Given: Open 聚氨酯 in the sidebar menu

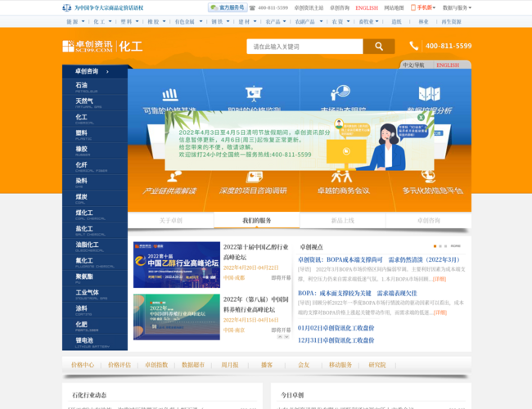Looking at the screenshot, I should pyautogui.click(x=95, y=278).
